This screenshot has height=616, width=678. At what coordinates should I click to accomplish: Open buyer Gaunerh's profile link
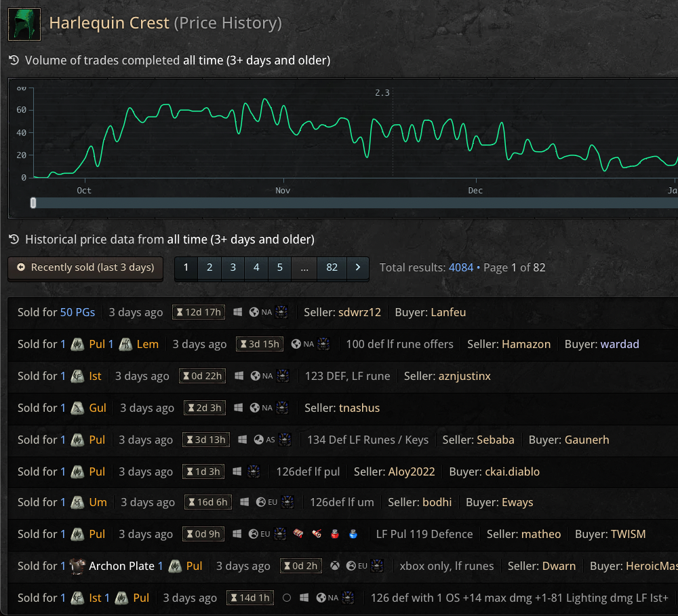tap(586, 440)
